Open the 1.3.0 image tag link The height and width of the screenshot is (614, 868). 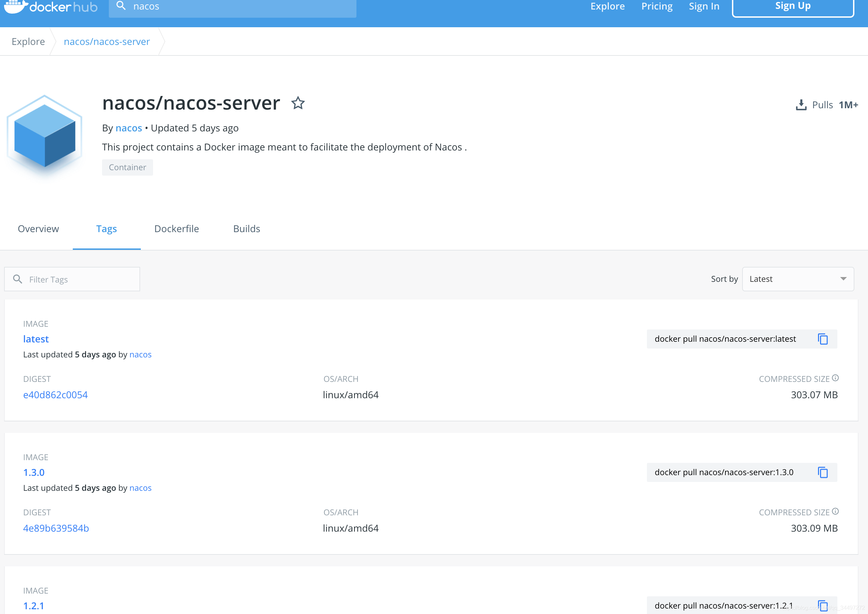(34, 472)
